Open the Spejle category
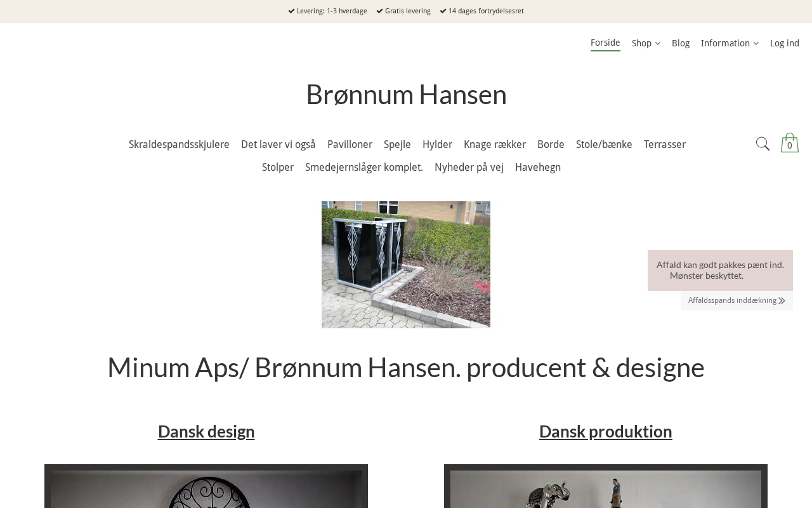Screen dimensions: 812x508 397,145
